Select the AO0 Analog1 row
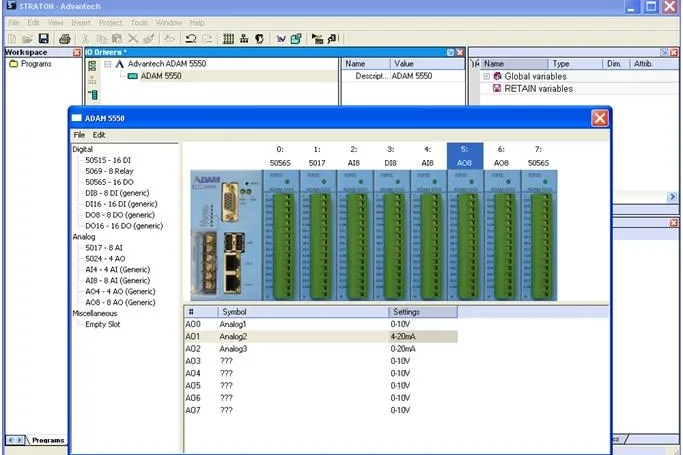The width and height of the screenshot is (683, 455). (321, 324)
